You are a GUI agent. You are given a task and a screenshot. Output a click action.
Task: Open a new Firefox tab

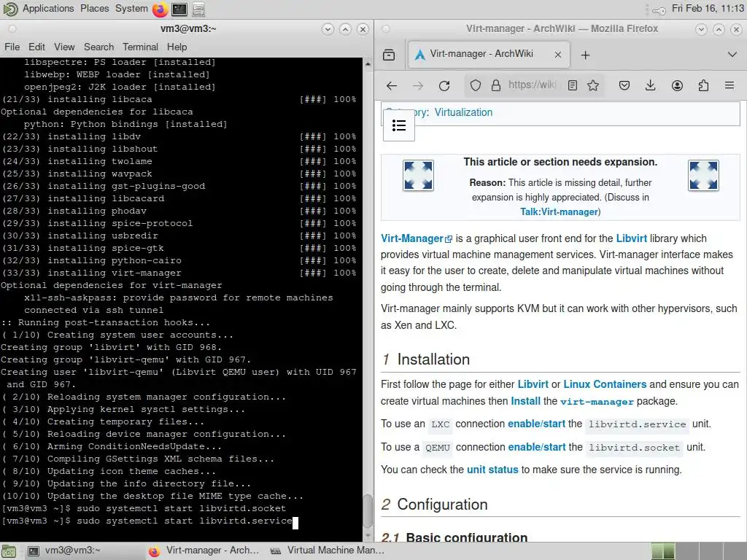[x=585, y=55]
